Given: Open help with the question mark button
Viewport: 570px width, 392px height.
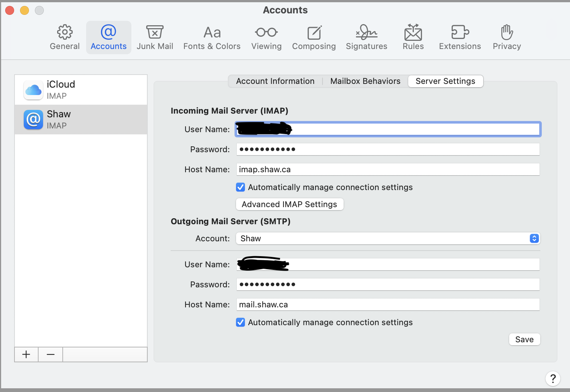Looking at the screenshot, I should [x=553, y=379].
